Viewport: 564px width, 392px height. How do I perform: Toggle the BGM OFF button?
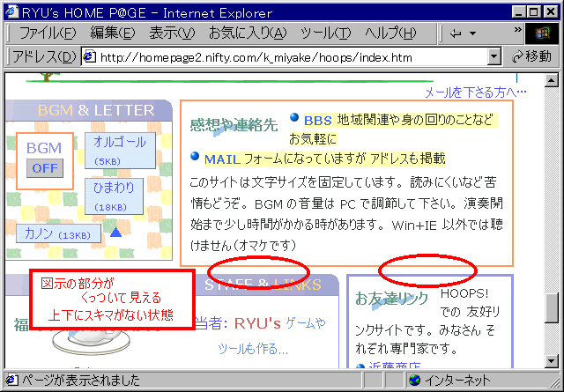pyautogui.click(x=44, y=167)
